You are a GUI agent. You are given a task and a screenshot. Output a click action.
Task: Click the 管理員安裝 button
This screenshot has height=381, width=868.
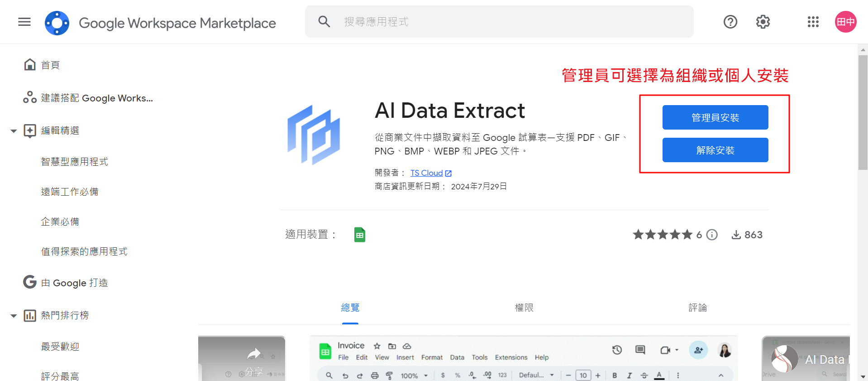pyautogui.click(x=715, y=117)
